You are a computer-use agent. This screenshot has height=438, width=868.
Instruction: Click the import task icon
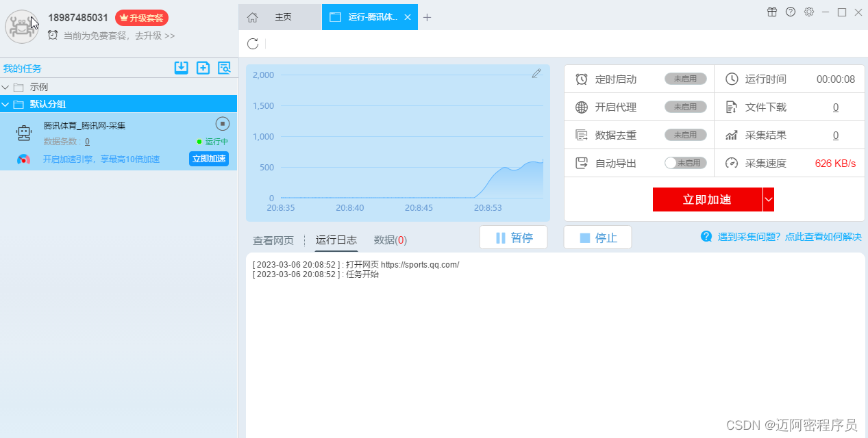coord(181,68)
